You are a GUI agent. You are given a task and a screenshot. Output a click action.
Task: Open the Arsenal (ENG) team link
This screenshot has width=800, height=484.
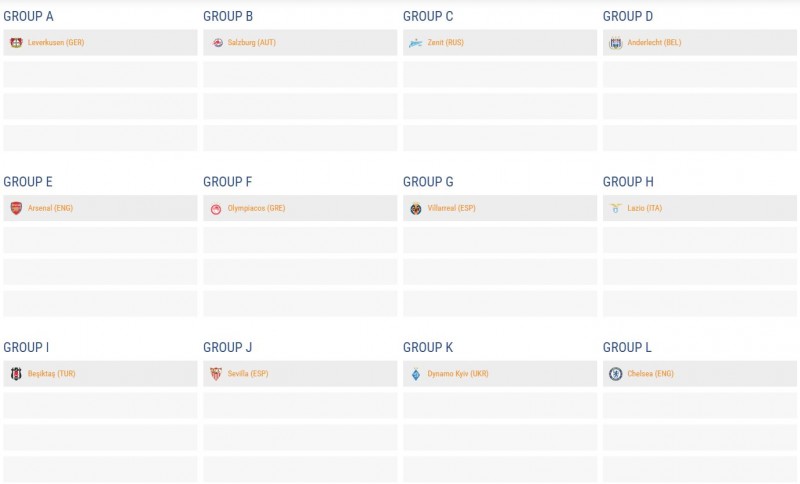pos(50,208)
